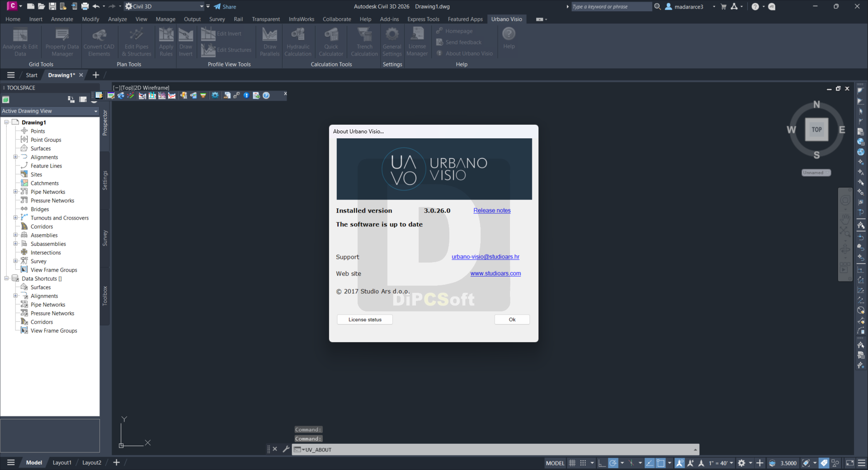
Task: Click the Undo arrow icon
Action: coord(96,6)
